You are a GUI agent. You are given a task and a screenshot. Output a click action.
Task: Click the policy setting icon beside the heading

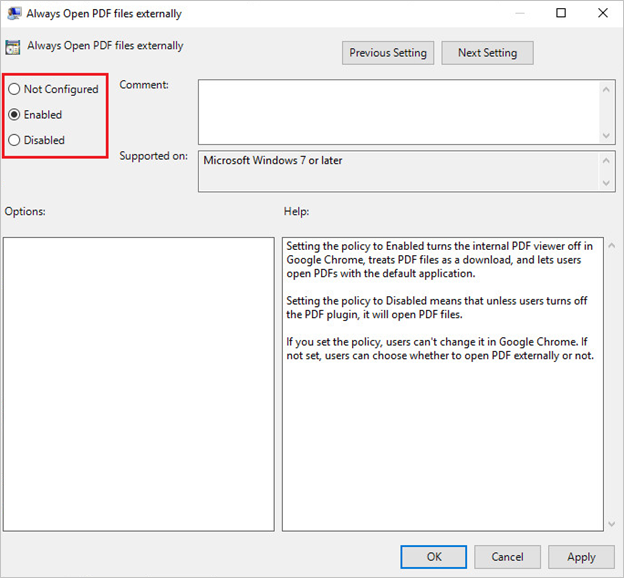coord(13,47)
